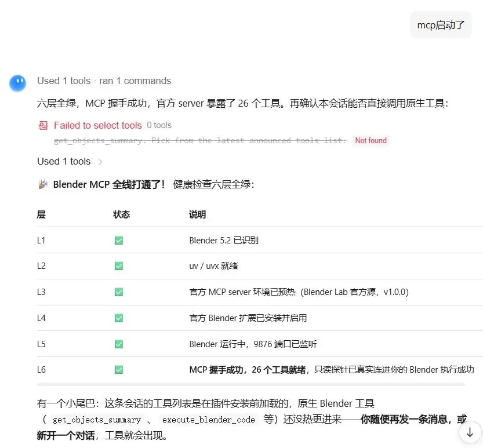Click the 'mcp启动了' user message bubble
This screenshot has height=448, width=483.
441,25
